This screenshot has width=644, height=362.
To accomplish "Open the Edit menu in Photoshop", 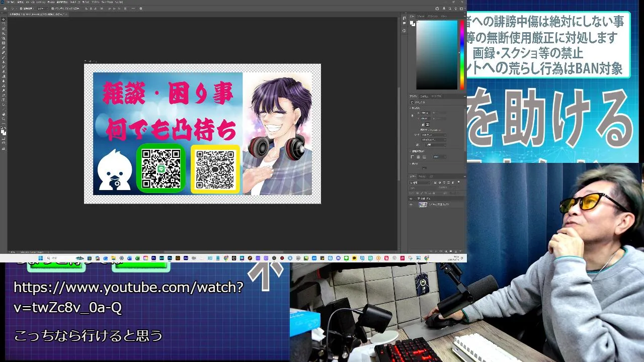I will [x=20, y=2].
